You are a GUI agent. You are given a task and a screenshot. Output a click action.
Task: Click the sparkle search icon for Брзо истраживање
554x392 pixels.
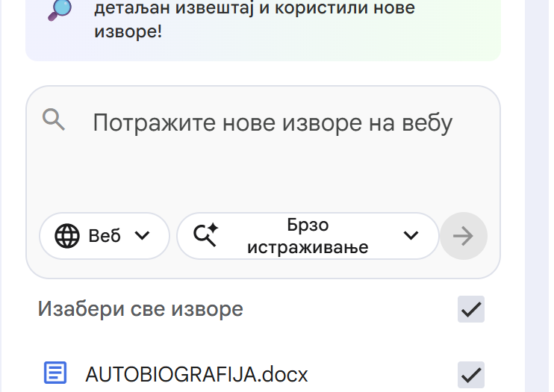tap(205, 236)
